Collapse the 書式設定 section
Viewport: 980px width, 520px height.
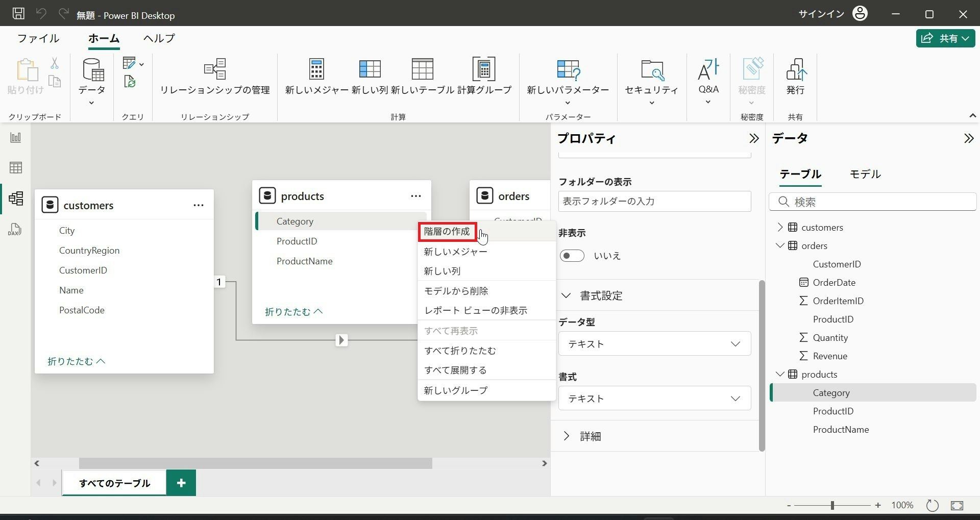click(x=566, y=295)
